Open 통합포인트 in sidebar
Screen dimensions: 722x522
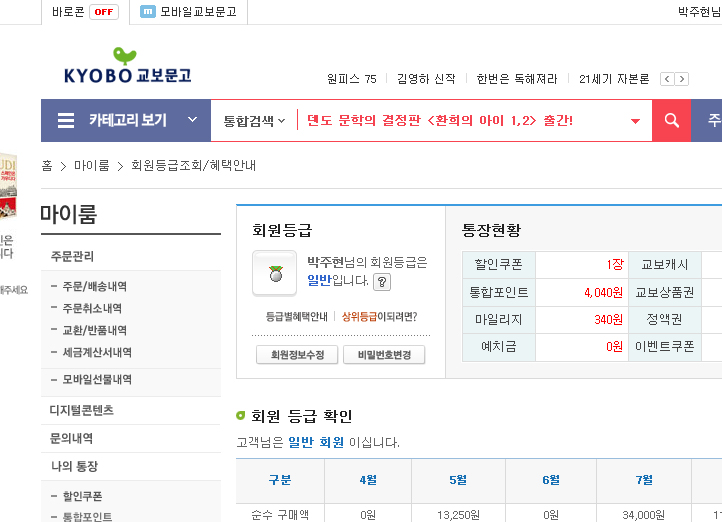pyautogui.click(x=87, y=516)
